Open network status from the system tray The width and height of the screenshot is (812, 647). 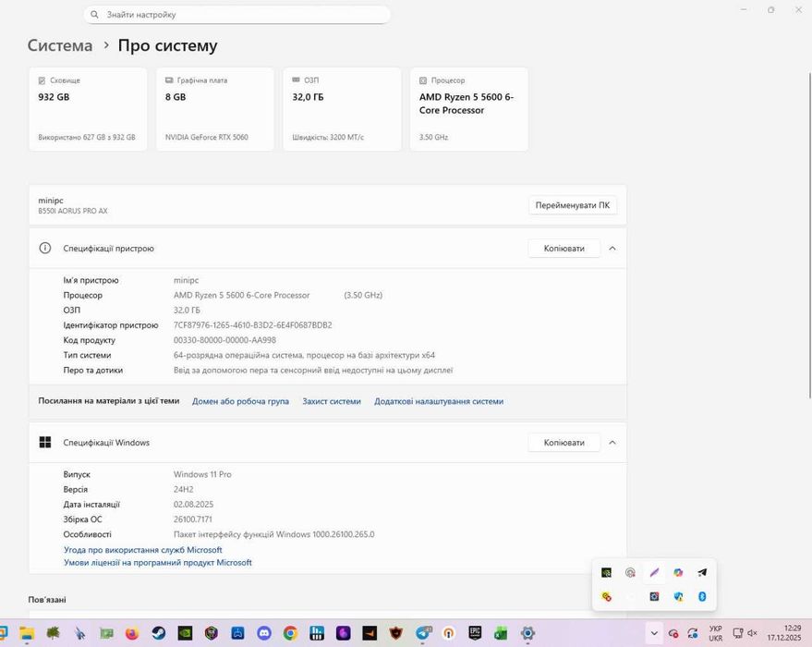click(738, 633)
